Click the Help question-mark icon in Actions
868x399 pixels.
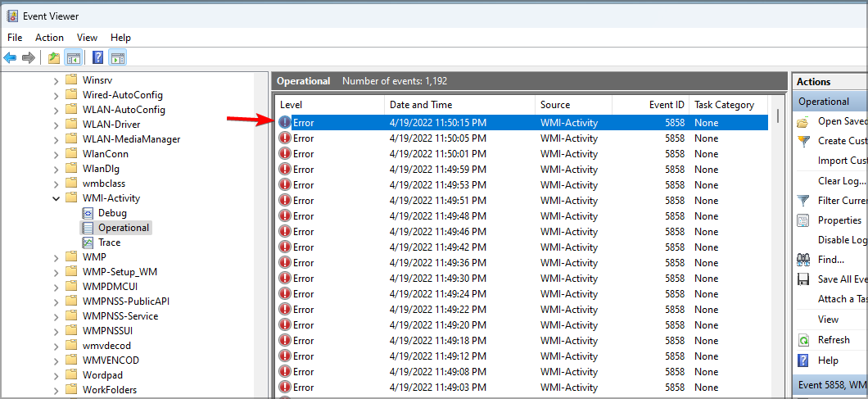point(803,360)
